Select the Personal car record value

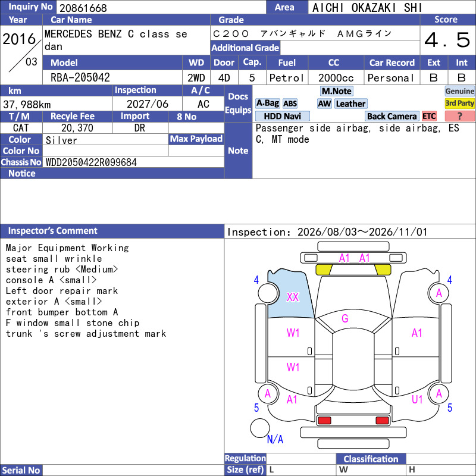(391, 78)
